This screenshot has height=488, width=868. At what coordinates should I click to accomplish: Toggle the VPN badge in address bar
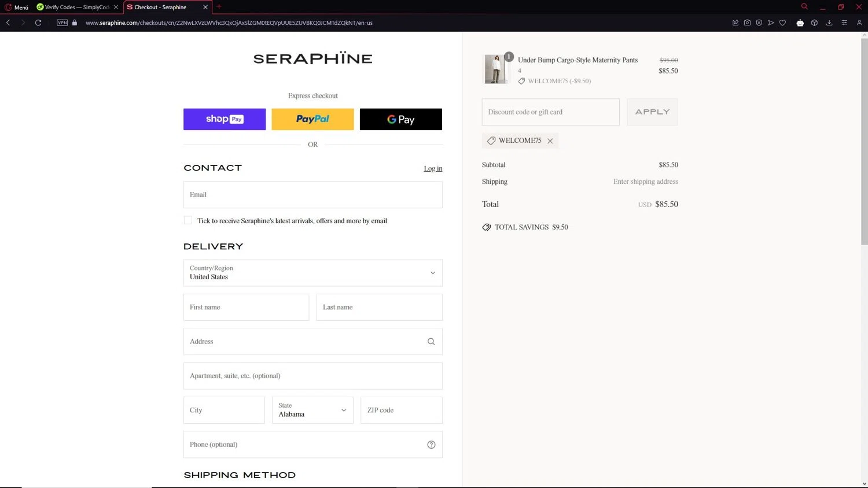[62, 23]
